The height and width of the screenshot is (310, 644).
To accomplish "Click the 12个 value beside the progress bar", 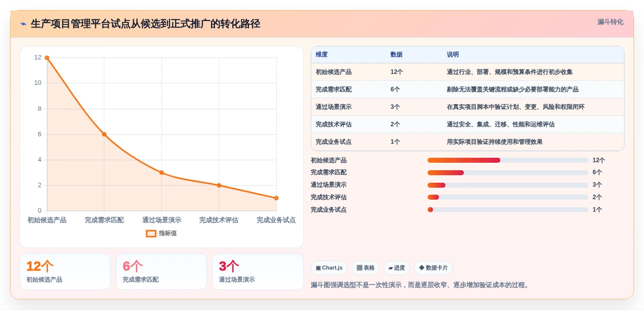I will tap(599, 160).
